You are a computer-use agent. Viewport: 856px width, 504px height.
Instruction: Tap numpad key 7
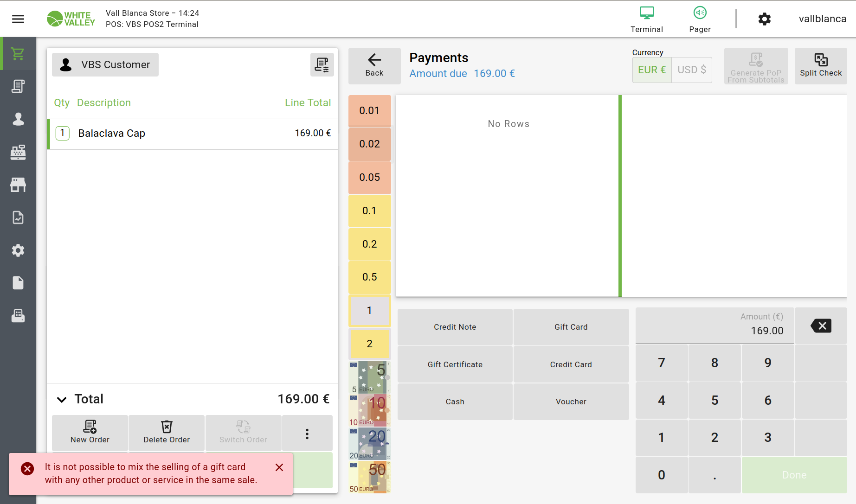tap(662, 363)
